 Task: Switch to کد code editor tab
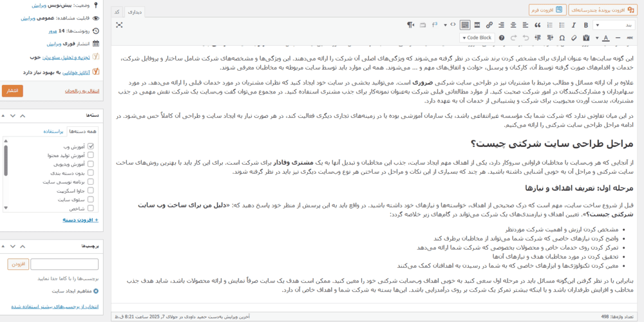pyautogui.click(x=117, y=12)
